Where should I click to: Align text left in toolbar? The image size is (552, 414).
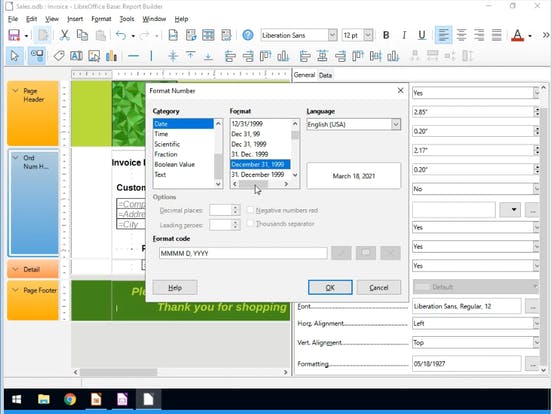click(x=444, y=35)
